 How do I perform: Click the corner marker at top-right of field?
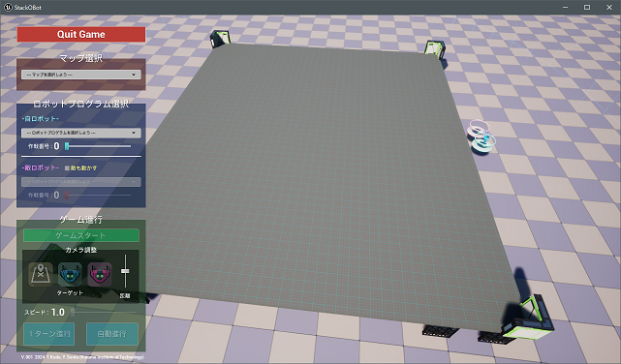(x=435, y=49)
